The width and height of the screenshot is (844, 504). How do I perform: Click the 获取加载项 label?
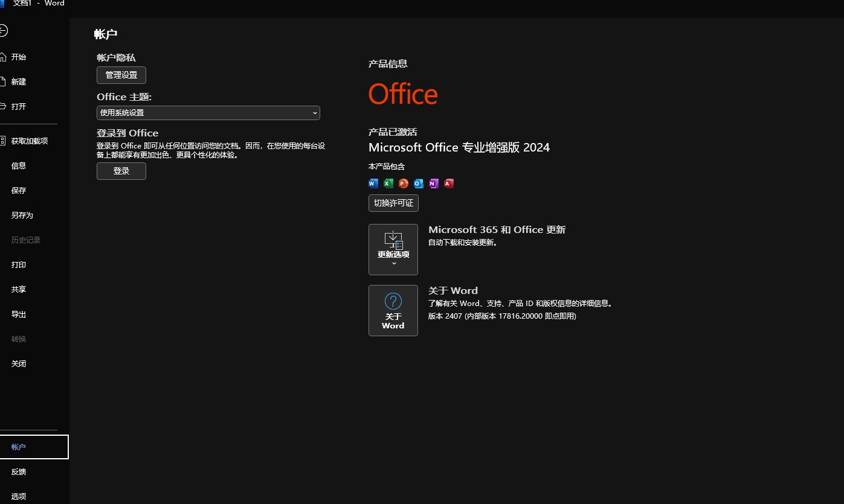point(30,141)
